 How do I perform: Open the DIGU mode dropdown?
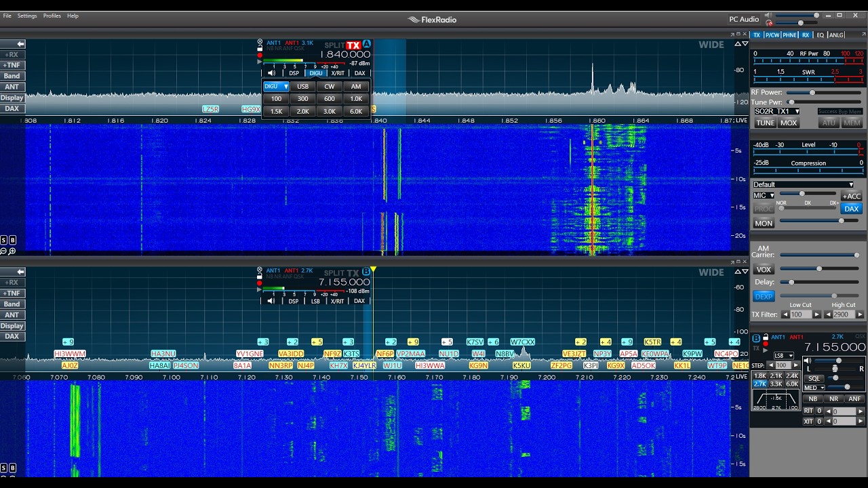[x=276, y=87]
